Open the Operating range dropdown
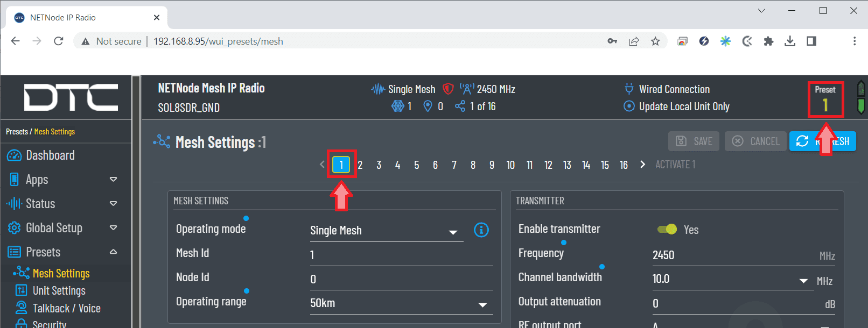Viewport: 868px width, 328px height. tap(401, 304)
